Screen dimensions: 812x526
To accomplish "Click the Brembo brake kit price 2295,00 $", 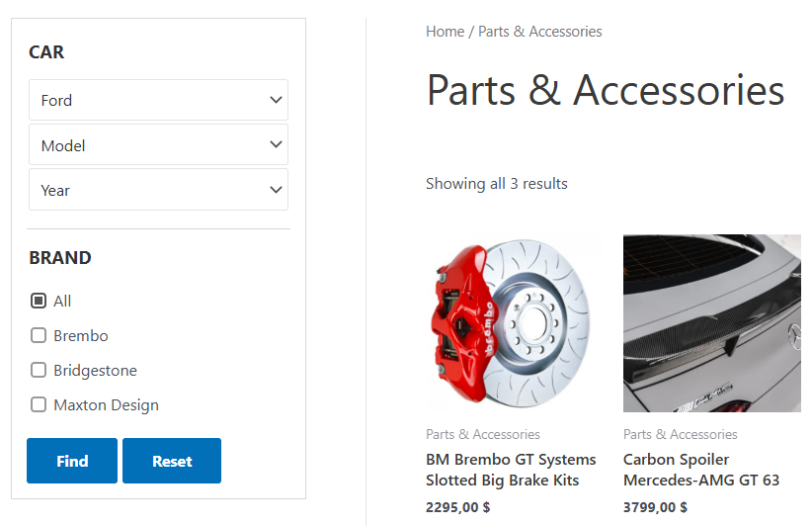I will click(458, 507).
